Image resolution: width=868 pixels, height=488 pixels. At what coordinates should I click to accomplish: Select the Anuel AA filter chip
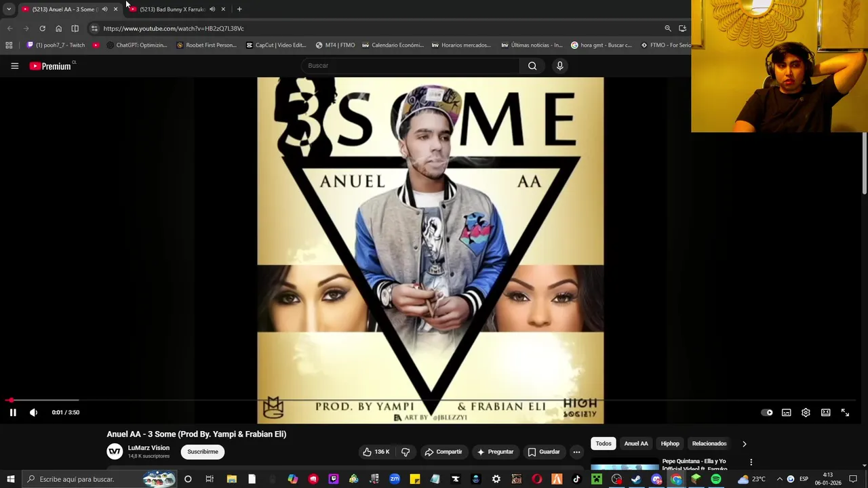click(636, 444)
